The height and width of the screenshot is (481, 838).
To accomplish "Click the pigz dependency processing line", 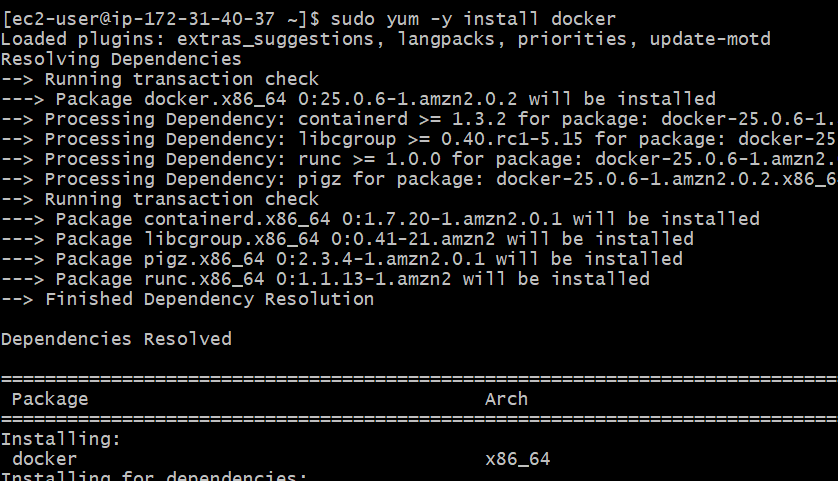I will tap(419, 179).
